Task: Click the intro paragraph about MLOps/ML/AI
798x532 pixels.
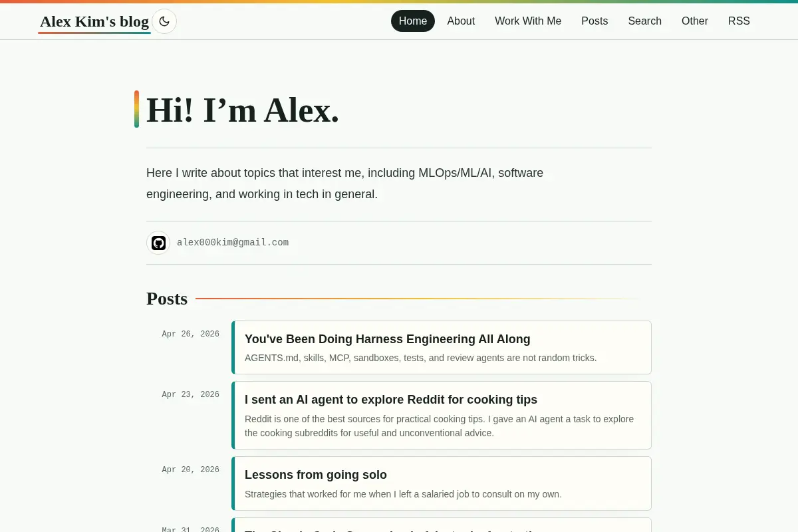Action: pyautogui.click(x=345, y=184)
